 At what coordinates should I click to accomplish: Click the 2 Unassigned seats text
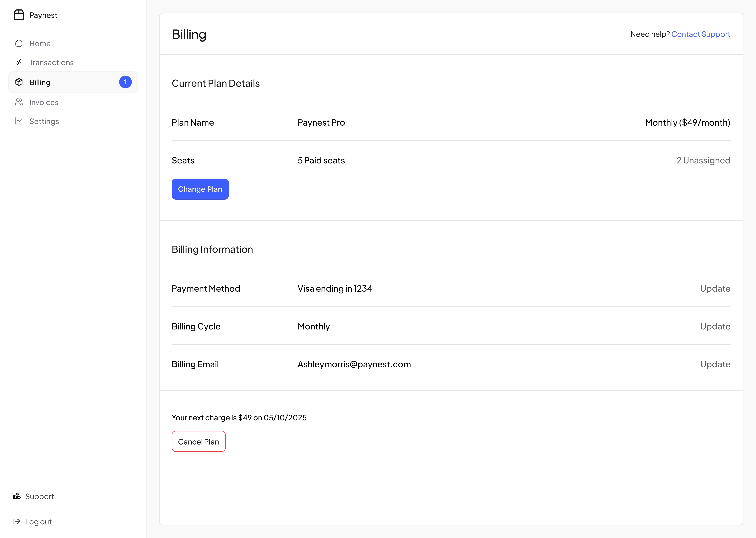point(703,160)
